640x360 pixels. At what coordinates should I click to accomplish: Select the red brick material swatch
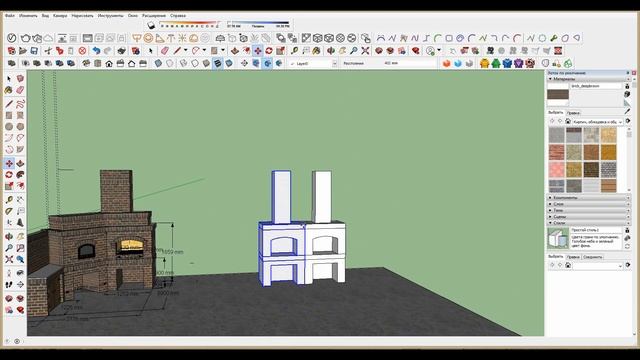pyautogui.click(x=556, y=152)
